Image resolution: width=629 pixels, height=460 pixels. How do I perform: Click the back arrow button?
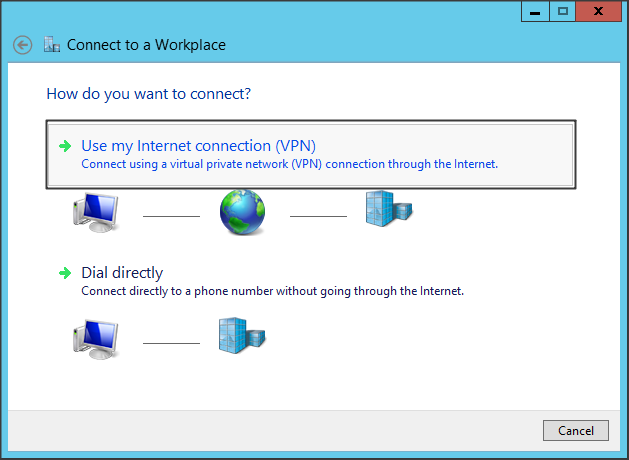22,45
